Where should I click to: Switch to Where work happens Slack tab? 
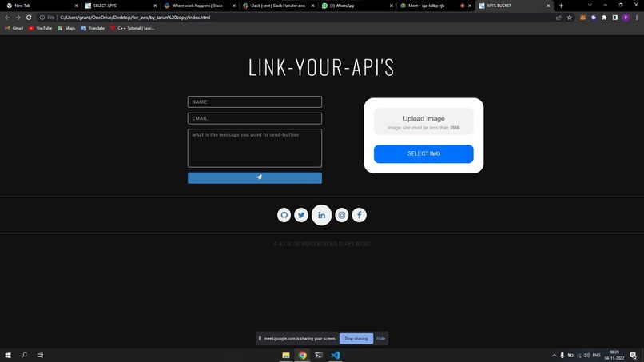198,6
